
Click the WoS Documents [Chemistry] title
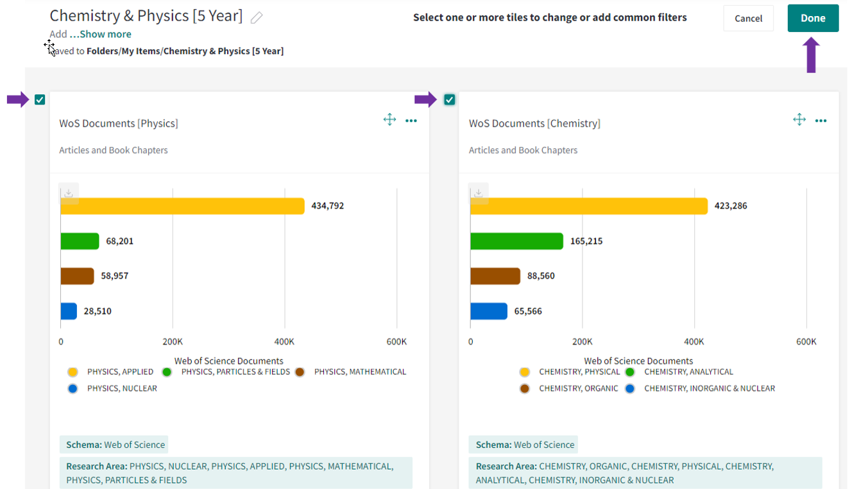coord(534,123)
